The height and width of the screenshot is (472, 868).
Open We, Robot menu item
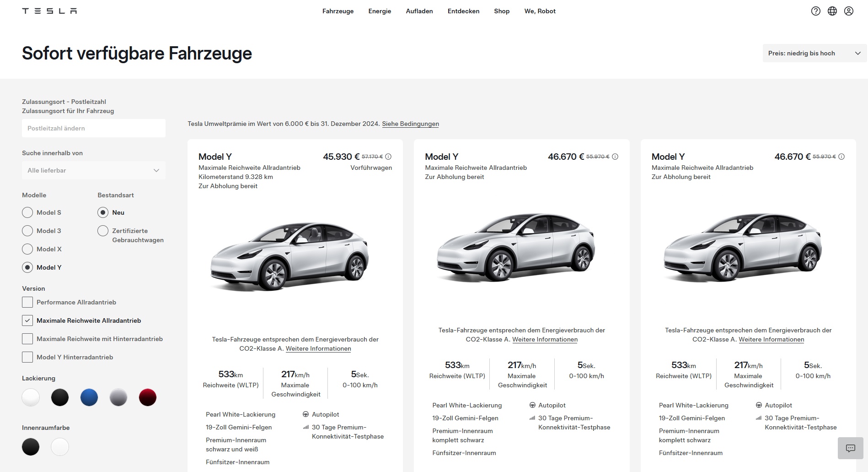540,11
